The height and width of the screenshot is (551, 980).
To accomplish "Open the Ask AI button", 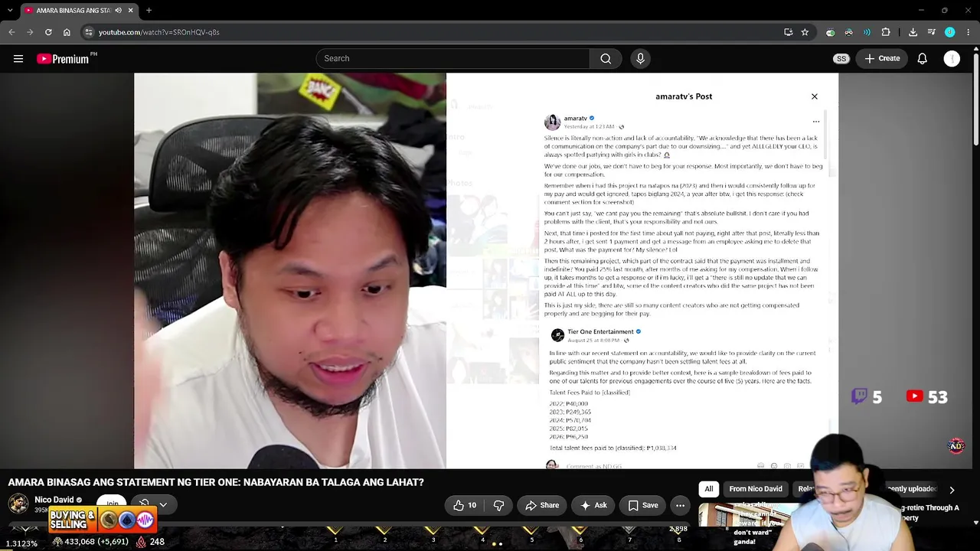I will (593, 505).
